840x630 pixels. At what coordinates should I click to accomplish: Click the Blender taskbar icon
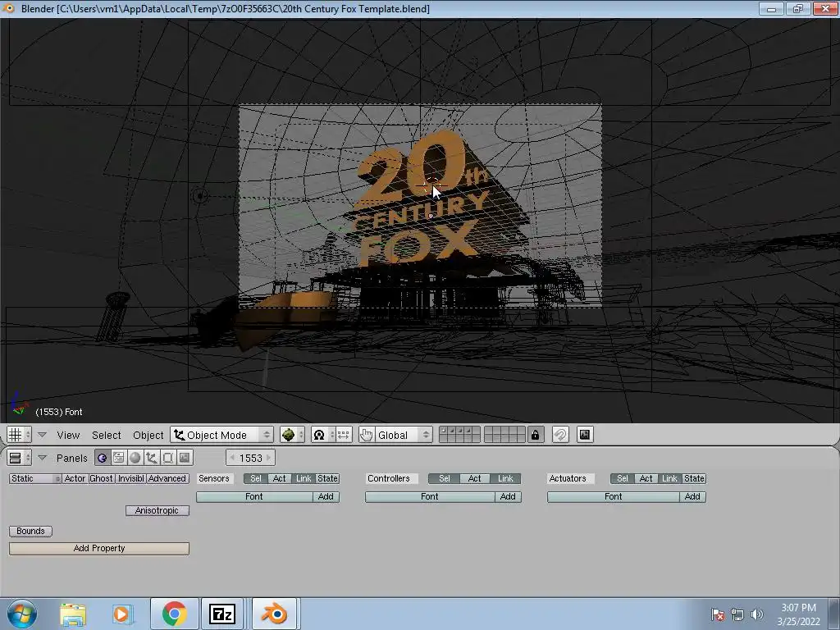point(274,614)
